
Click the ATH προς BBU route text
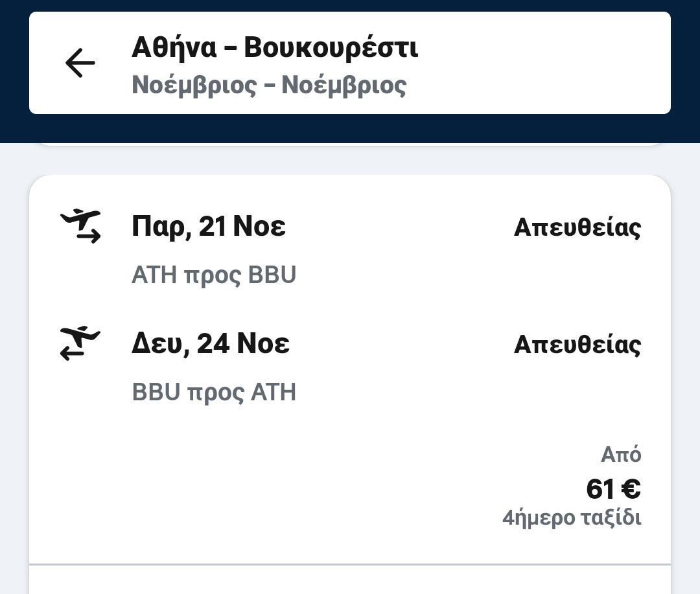pyautogui.click(x=214, y=275)
